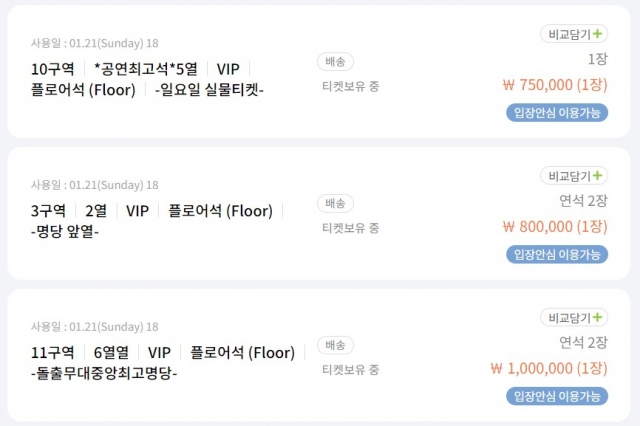Click the green plus icon on first listing

(598, 33)
